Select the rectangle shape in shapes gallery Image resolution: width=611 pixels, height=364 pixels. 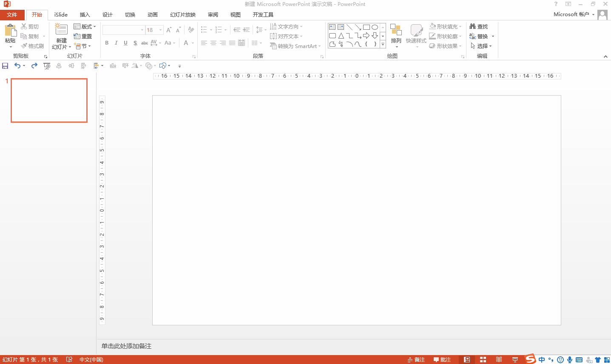[366, 27]
